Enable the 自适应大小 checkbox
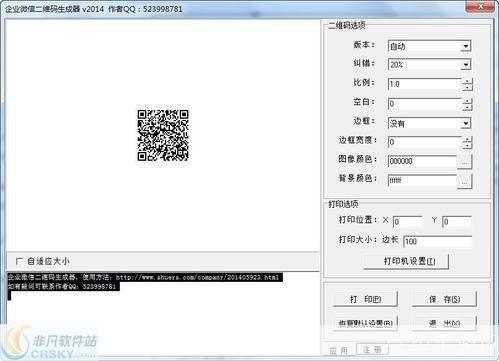 click(x=19, y=261)
